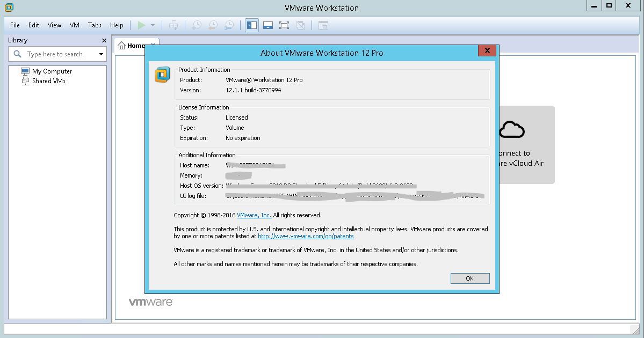
Task: Click the Take Snapshot clock icon
Action: [x=197, y=25]
